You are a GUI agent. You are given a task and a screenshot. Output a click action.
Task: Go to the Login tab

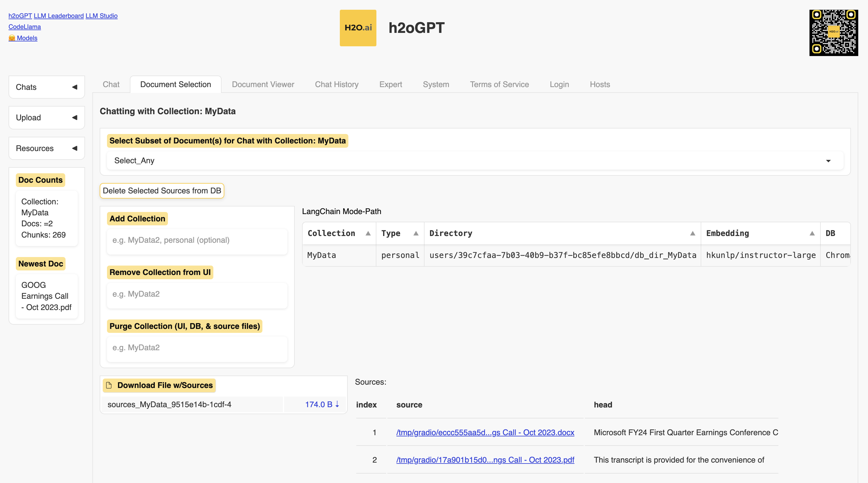(x=559, y=84)
